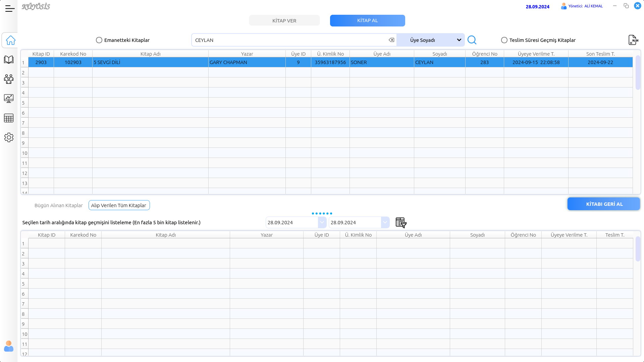Open the table grid icon in the sidebar
This screenshot has width=644, height=362.
(x=9, y=118)
